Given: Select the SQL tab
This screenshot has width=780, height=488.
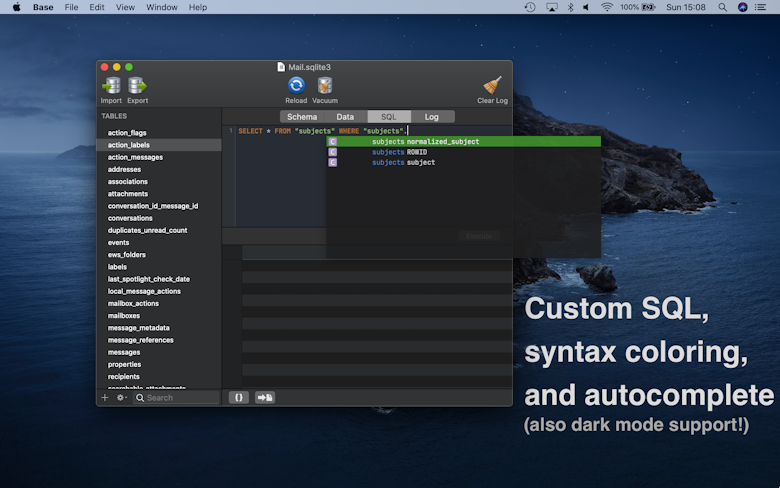Looking at the screenshot, I should 389,117.
